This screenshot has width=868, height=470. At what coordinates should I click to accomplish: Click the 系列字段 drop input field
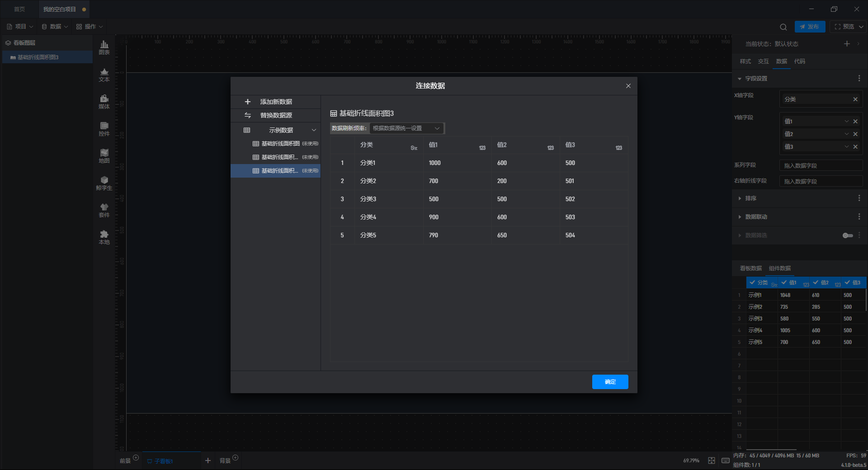coord(821,166)
